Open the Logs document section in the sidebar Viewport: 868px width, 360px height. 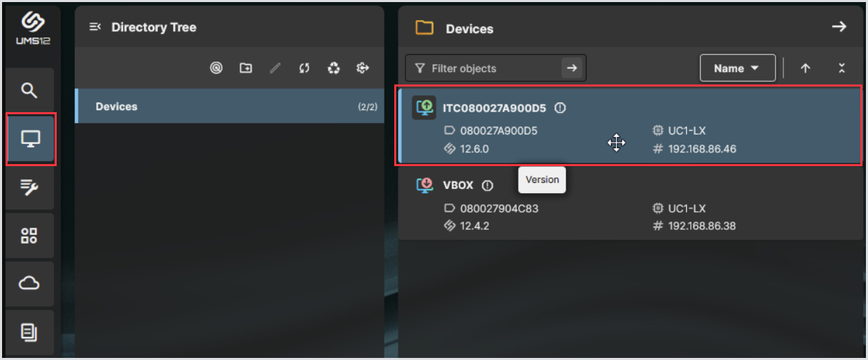point(29,332)
